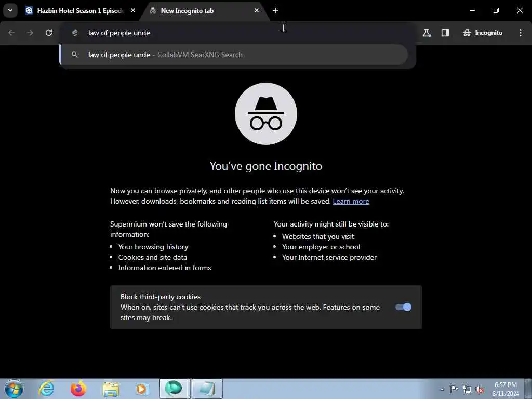Open Windows Explorer folder in the taskbar
The image size is (532, 399).
(111, 389)
